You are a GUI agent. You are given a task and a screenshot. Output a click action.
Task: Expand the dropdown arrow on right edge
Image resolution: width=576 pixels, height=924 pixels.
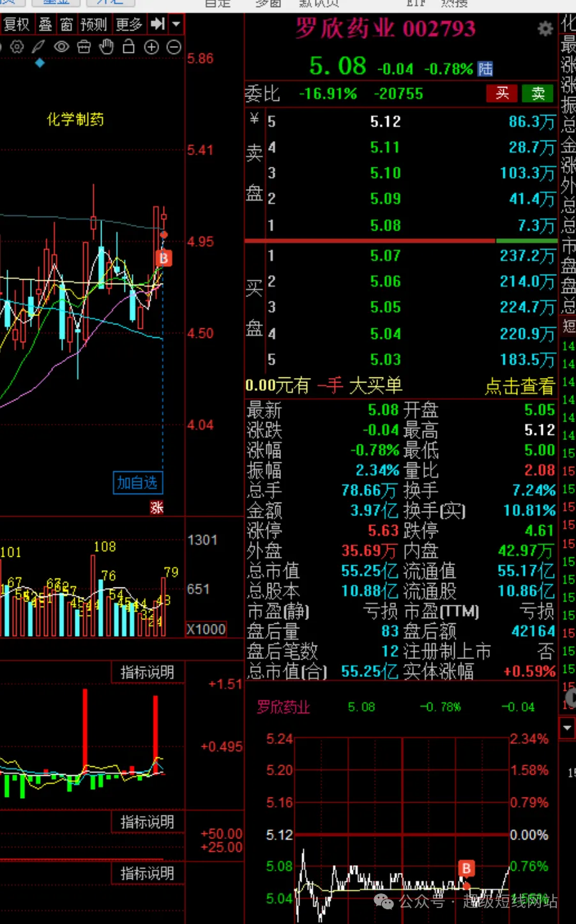click(567, 728)
